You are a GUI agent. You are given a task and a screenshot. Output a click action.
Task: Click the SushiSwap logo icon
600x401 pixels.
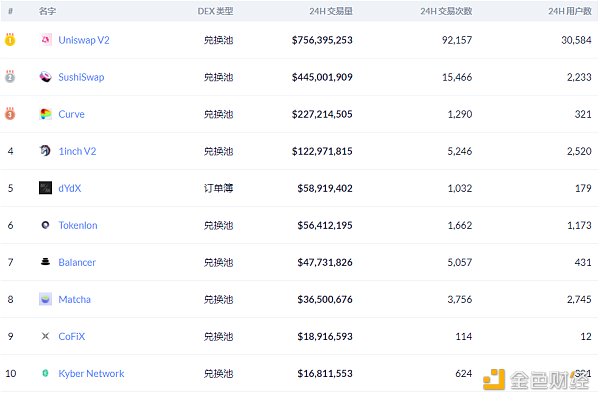(46, 77)
